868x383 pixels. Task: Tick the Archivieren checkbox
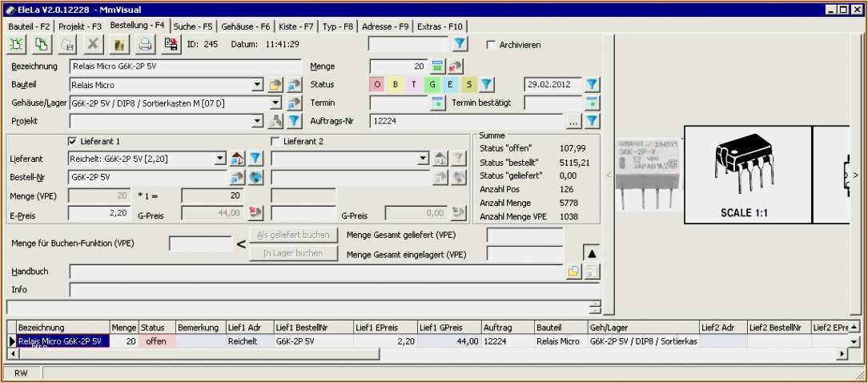(x=491, y=45)
